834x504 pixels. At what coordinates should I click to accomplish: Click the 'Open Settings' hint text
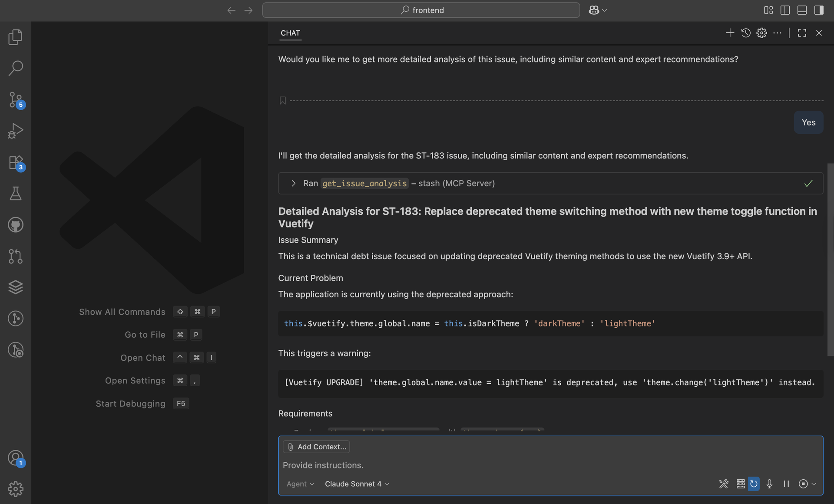tap(135, 380)
